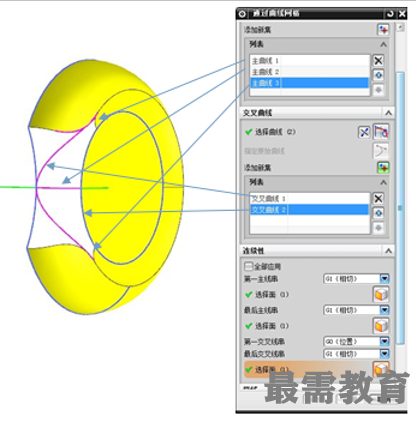Collapse the primary curves 列表 section
416x427 pixels.
[x=384, y=44]
